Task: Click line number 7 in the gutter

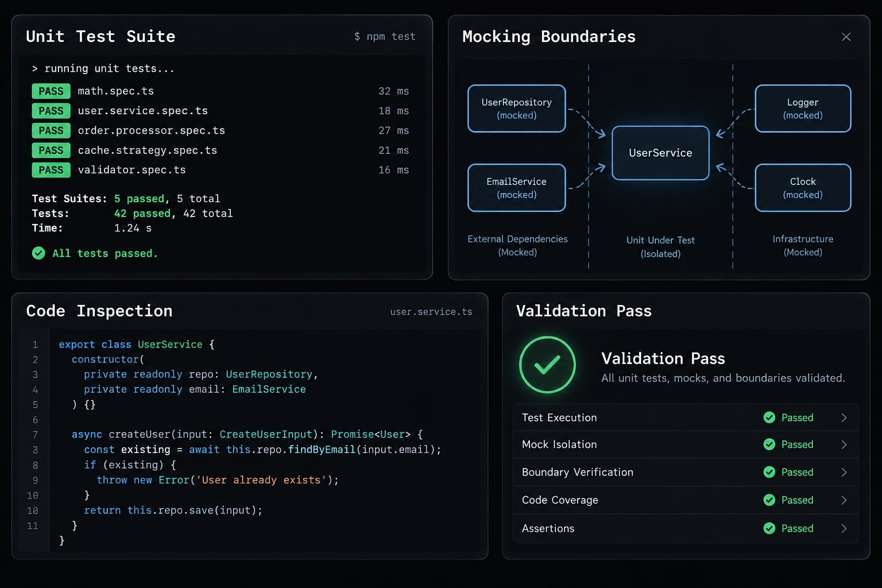Action: tap(35, 435)
